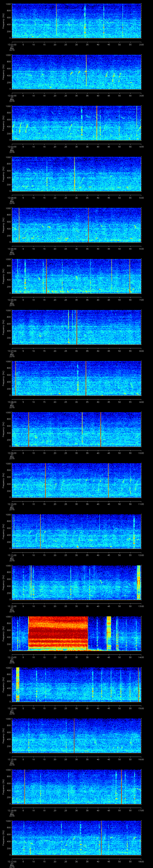Click 'Frequency (Hz)' axis label of 12:01:00 panel

(3, 21)
